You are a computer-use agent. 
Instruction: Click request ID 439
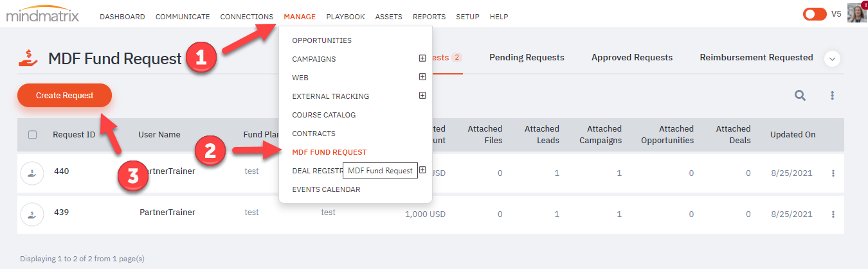(x=61, y=213)
